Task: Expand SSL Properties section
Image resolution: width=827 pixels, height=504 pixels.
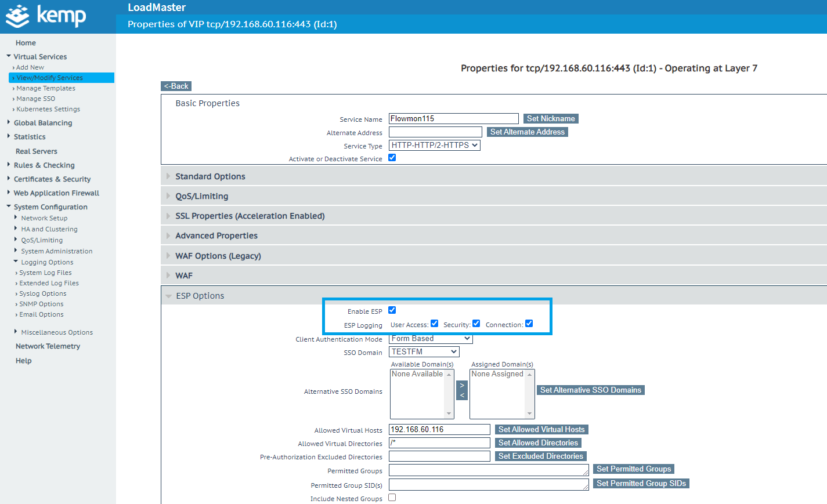Action: tap(250, 216)
